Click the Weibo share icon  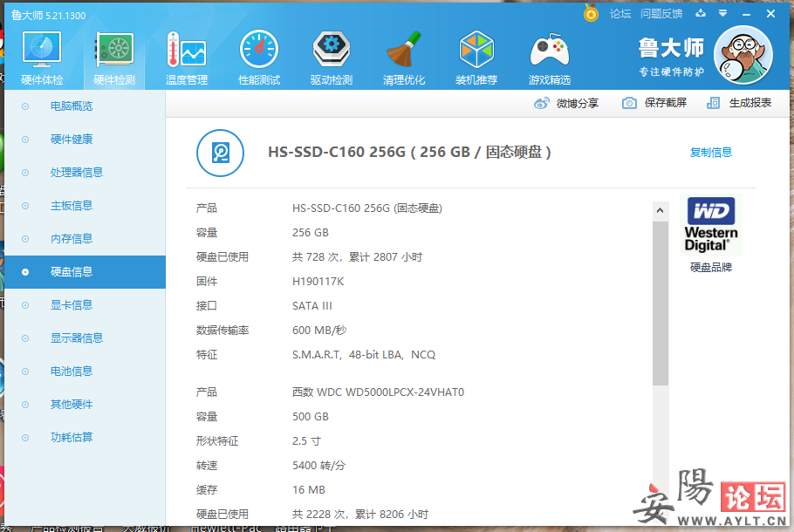541,103
